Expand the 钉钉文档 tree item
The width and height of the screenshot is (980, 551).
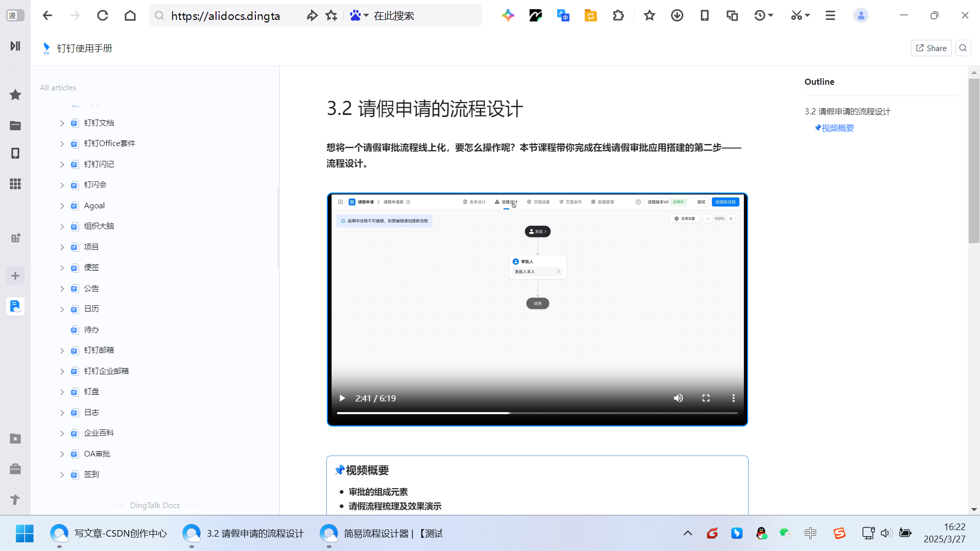62,123
